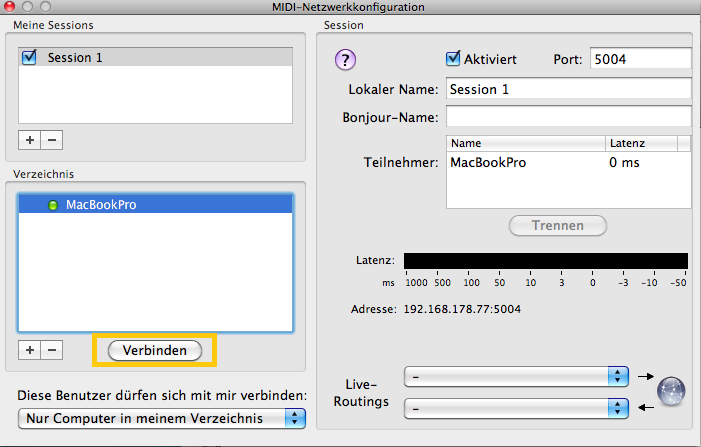Viewport: 701px width, 447px height.
Task: Open the lower Live-Routings dropdown
Action: (516, 408)
